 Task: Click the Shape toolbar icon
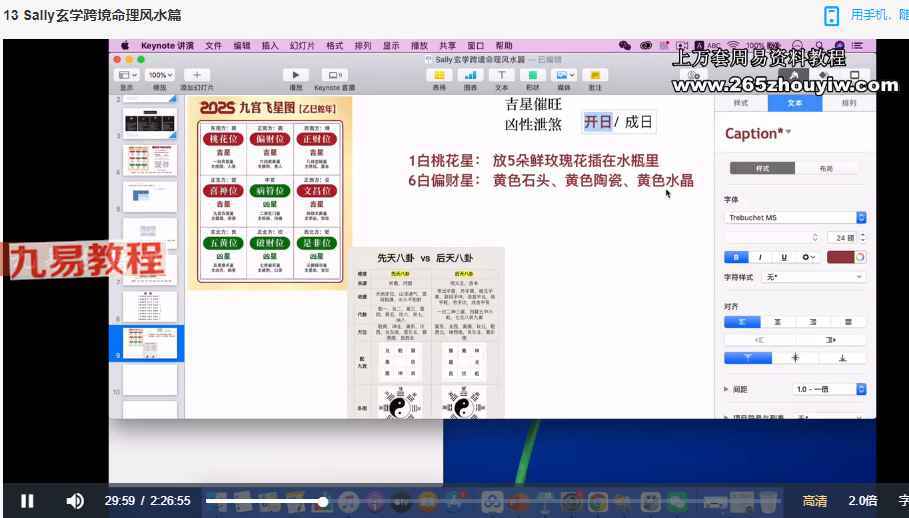tap(532, 75)
